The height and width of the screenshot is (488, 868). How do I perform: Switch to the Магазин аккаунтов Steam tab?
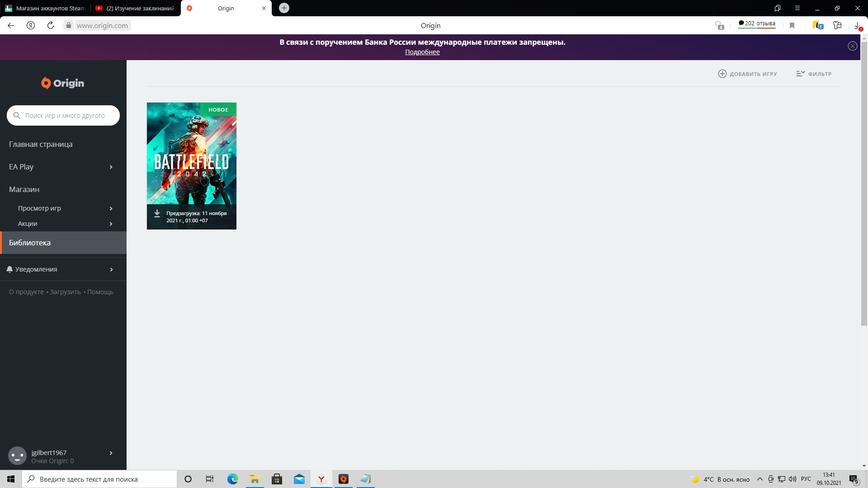[x=45, y=8]
